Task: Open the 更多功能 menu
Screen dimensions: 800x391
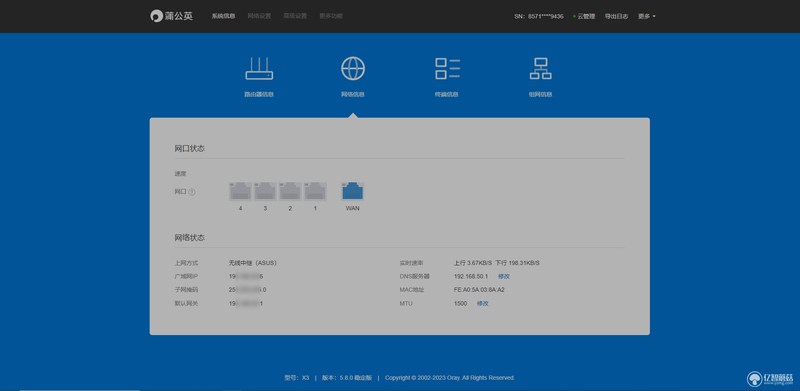Action: pos(331,16)
